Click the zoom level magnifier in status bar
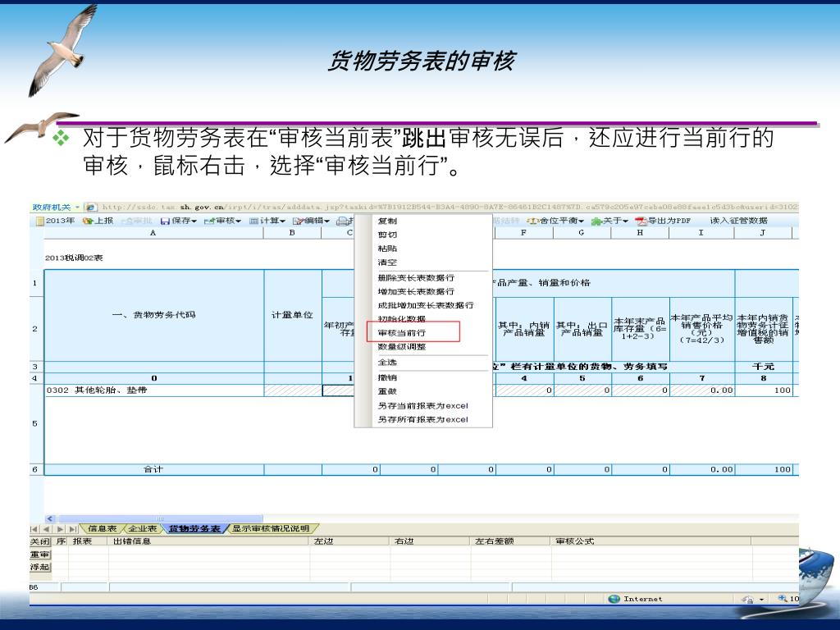 pyautogui.click(x=783, y=599)
